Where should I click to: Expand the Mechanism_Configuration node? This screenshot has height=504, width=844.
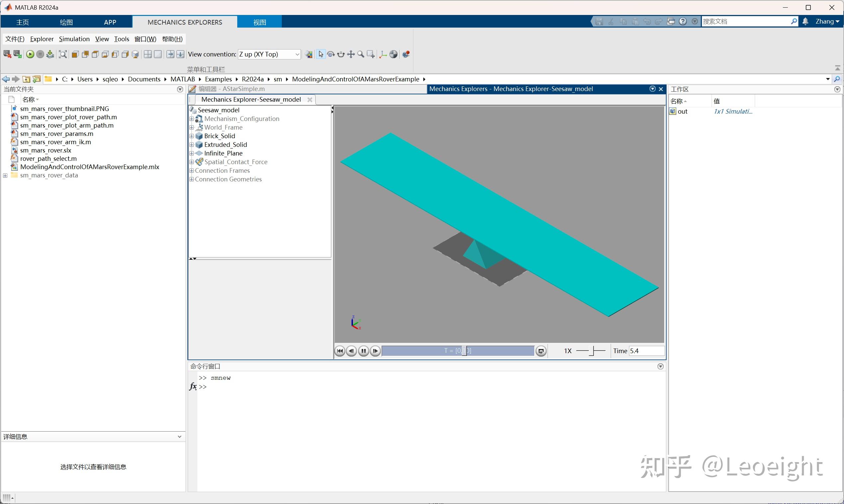191,119
